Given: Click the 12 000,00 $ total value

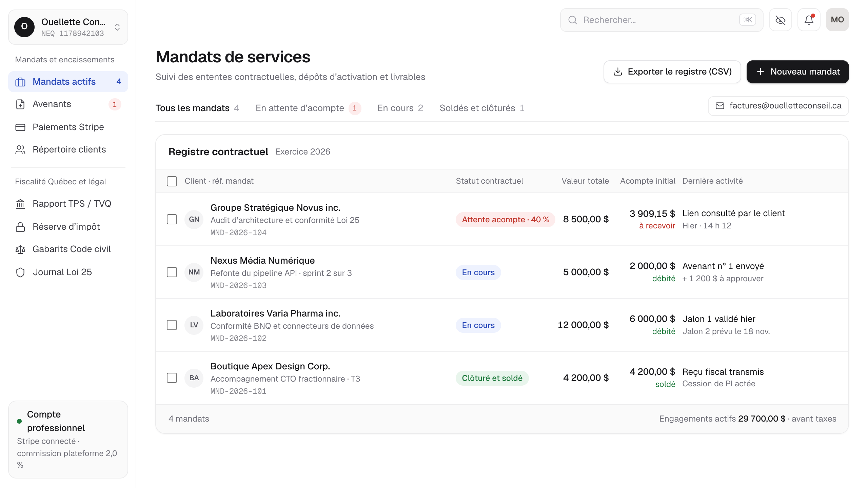Looking at the screenshot, I should click(583, 325).
